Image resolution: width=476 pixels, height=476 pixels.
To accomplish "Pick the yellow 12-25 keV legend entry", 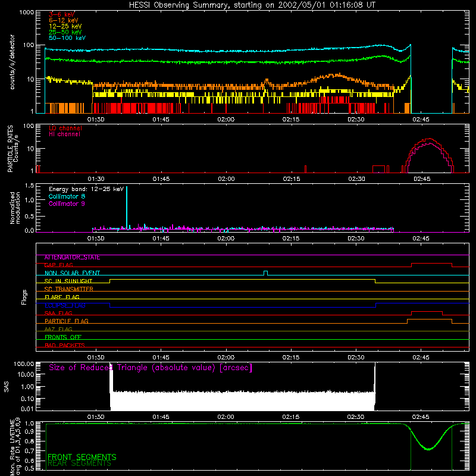I will pyautogui.click(x=65, y=26).
